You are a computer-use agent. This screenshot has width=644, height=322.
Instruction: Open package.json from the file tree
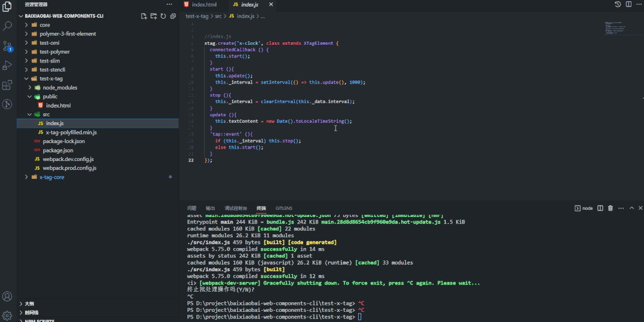click(58, 150)
